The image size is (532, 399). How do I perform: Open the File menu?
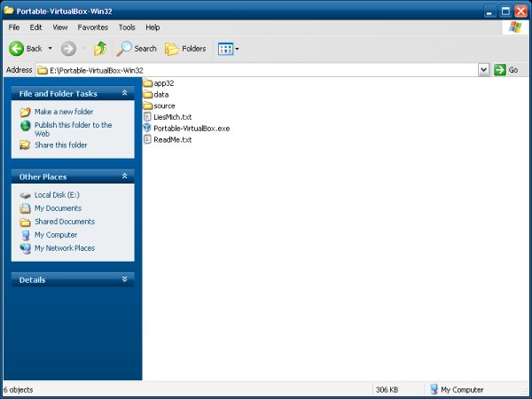14,27
